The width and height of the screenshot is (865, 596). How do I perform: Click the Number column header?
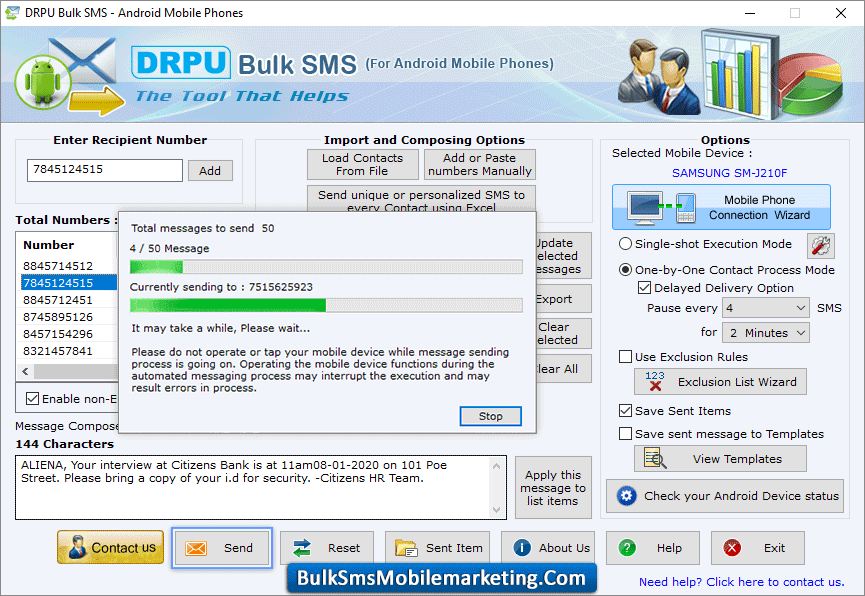[x=49, y=245]
